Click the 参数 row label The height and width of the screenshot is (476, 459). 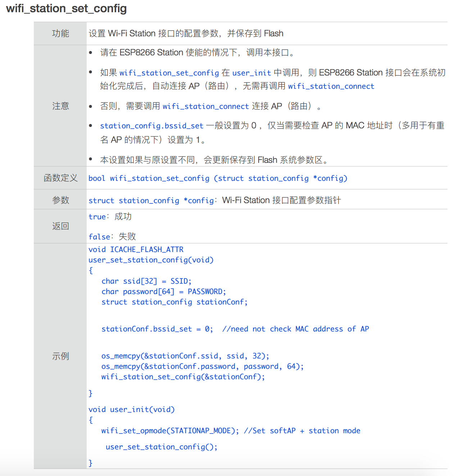[x=60, y=200]
